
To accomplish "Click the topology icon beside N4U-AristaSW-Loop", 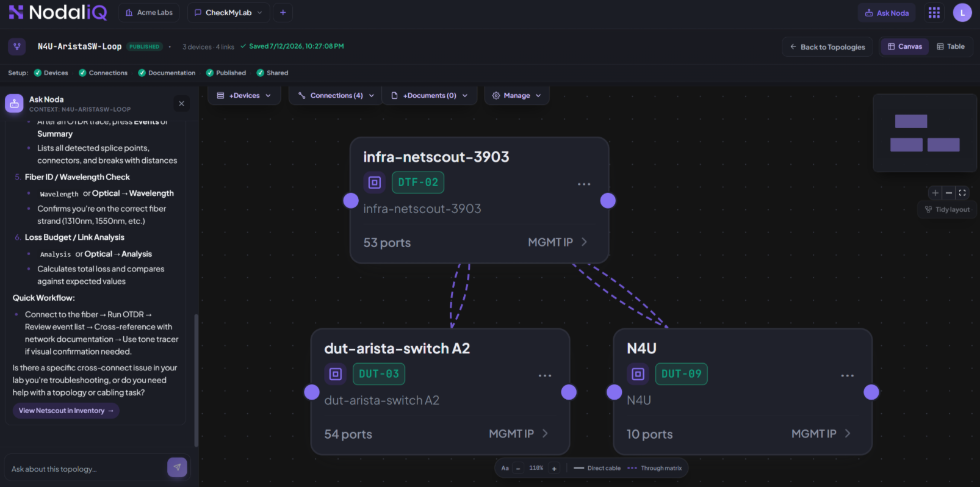I will 17,46.
